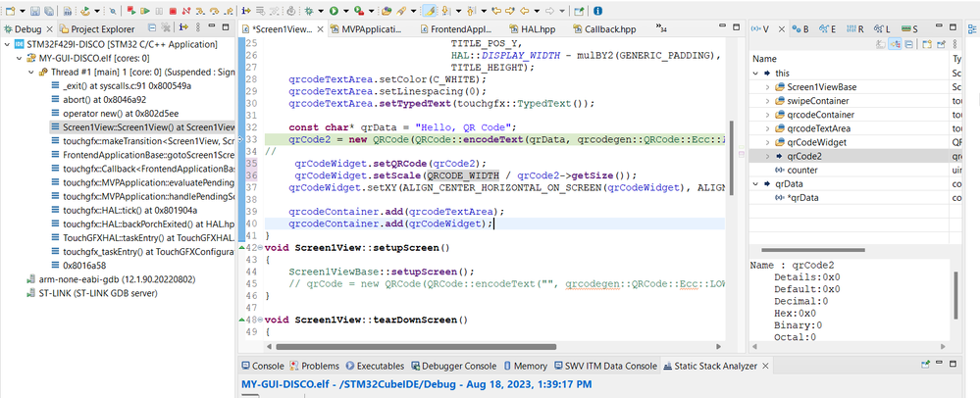Click the New file toolbar icon
Screen dimensions: 980x398
(11, 11)
